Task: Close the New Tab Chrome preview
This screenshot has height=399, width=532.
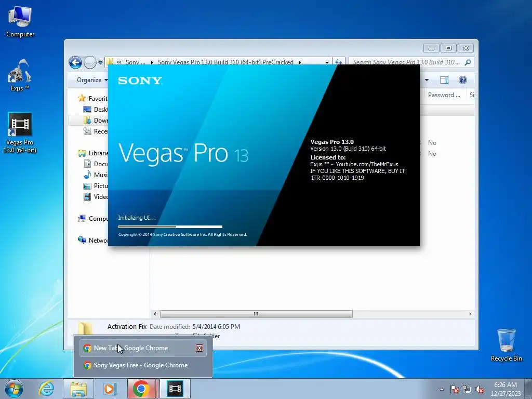Action: coord(199,348)
